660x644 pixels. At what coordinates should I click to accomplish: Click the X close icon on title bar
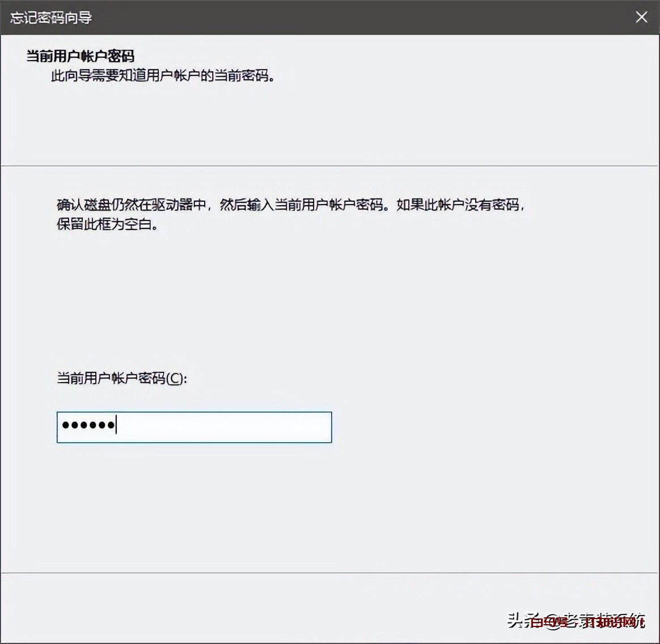click(641, 17)
